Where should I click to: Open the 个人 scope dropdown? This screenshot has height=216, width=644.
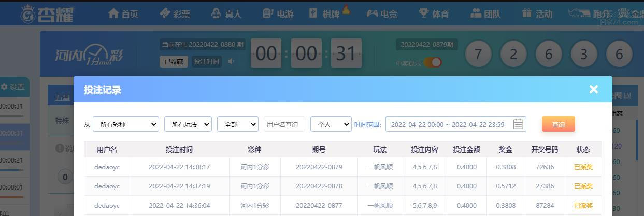tap(331, 124)
